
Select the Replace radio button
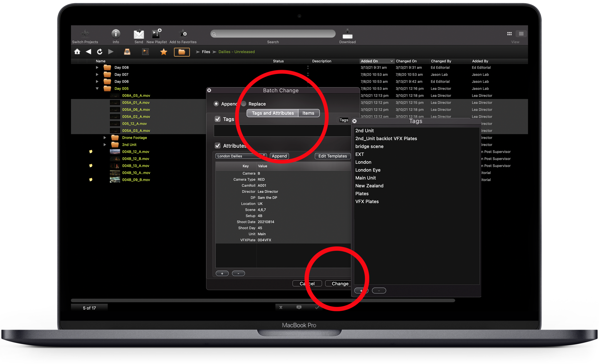point(244,104)
